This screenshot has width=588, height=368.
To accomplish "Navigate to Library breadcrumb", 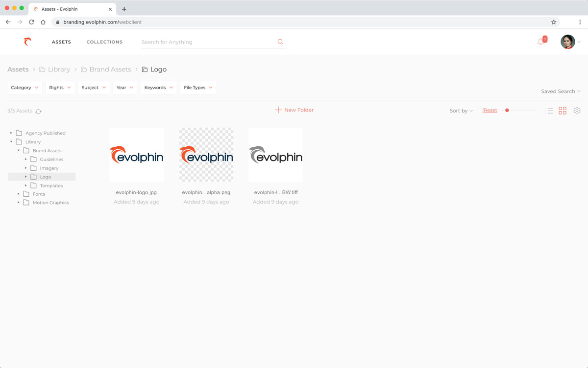I will coord(54,69).
